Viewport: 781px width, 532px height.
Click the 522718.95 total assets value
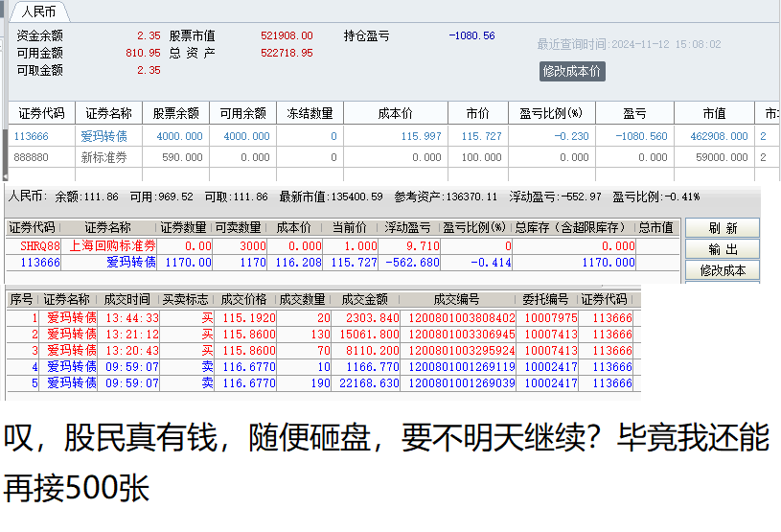(287, 54)
